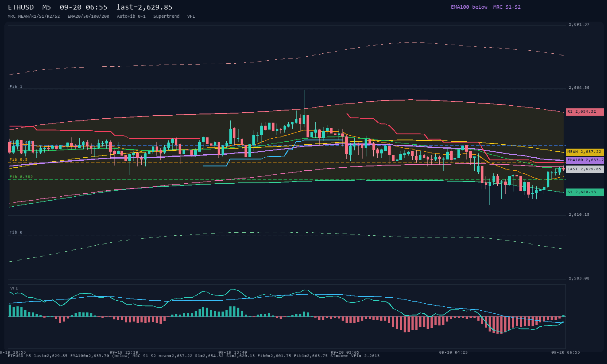The width and height of the screenshot is (607, 364).
Task: Click the 'Fib 0' level label
Action: coord(16,232)
